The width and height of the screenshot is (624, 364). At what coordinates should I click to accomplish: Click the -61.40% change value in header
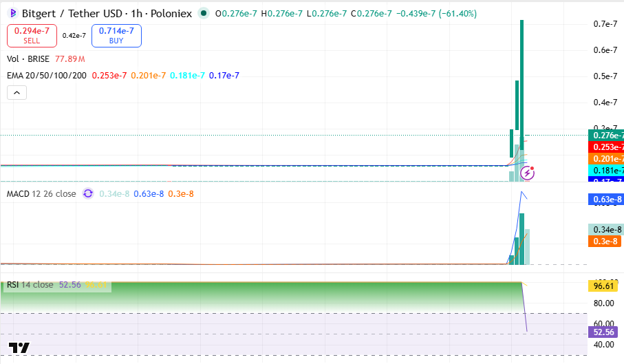pyautogui.click(x=458, y=14)
